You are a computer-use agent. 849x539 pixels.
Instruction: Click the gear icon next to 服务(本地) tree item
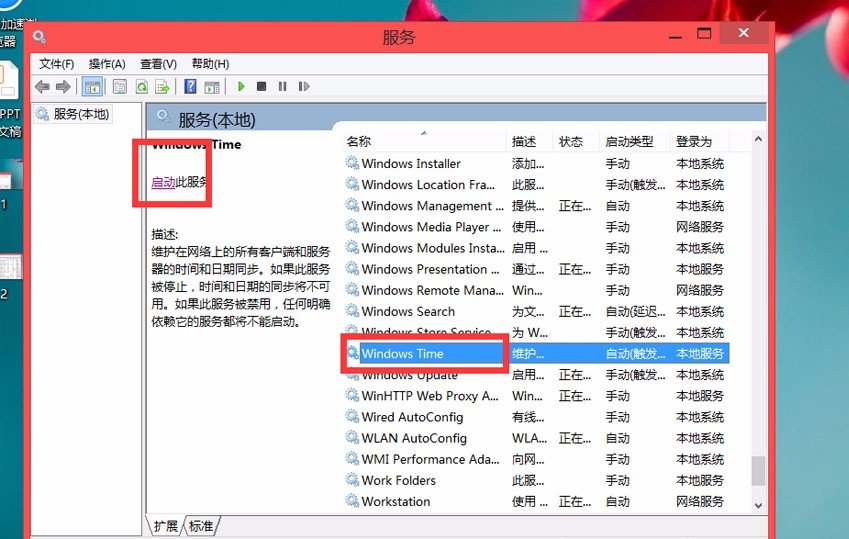(x=42, y=114)
